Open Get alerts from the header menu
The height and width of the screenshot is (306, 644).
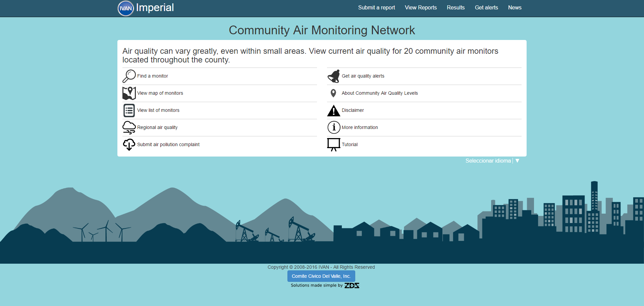coord(486,8)
